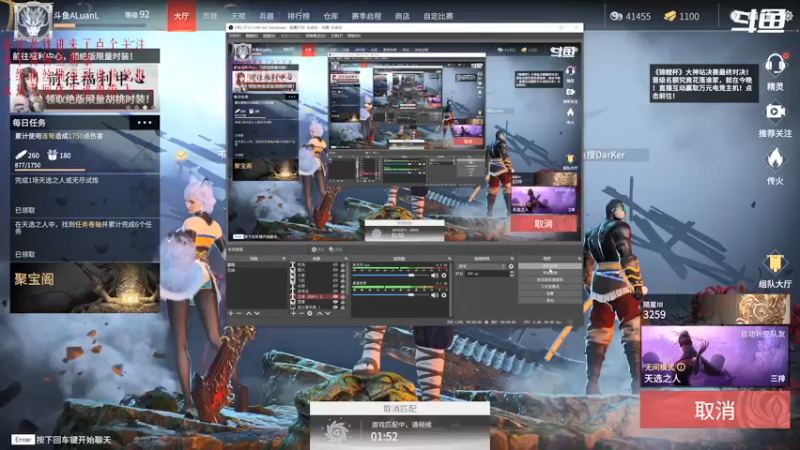Add a source in OBS Sources panel
The width and height of the screenshot is (800, 450).
click(293, 313)
